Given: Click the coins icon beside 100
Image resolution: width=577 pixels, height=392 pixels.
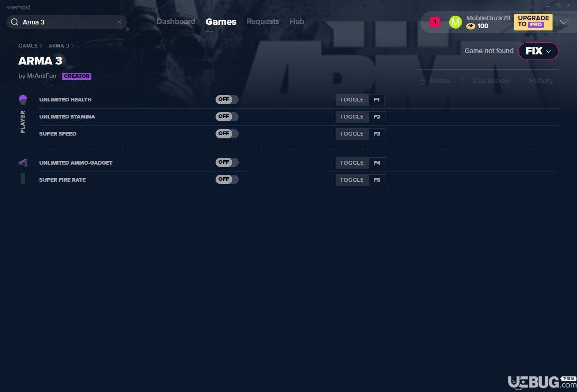Looking at the screenshot, I should (470, 26).
